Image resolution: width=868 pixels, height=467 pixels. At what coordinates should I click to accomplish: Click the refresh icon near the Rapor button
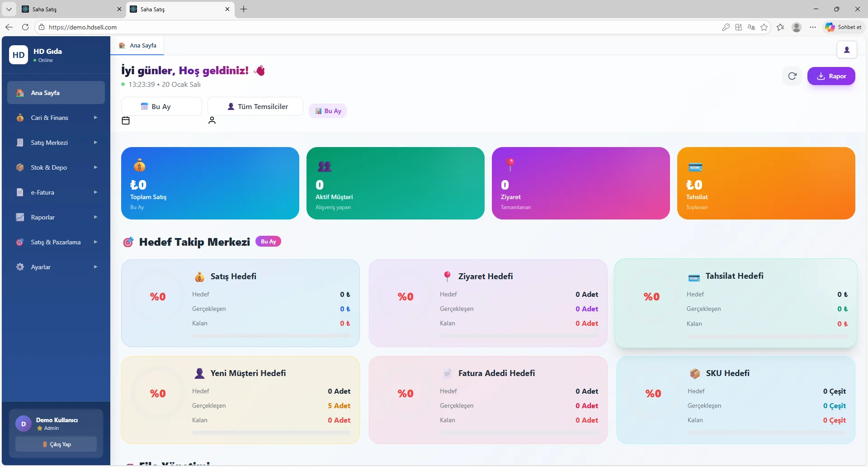click(x=792, y=76)
